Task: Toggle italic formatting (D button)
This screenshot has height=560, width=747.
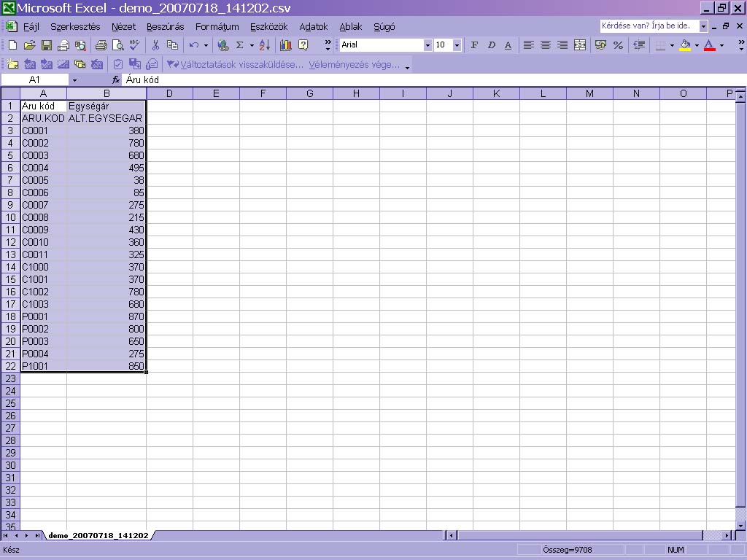Action: pyautogui.click(x=491, y=45)
